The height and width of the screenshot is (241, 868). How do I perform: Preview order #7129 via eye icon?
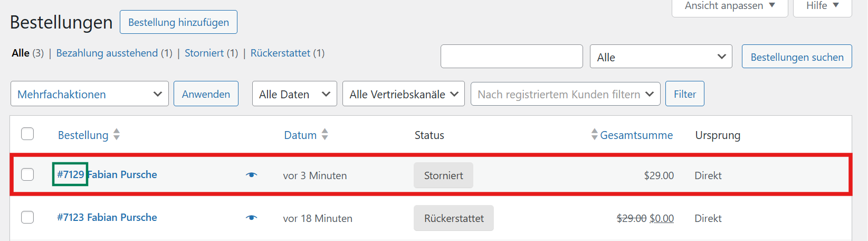[x=252, y=175]
